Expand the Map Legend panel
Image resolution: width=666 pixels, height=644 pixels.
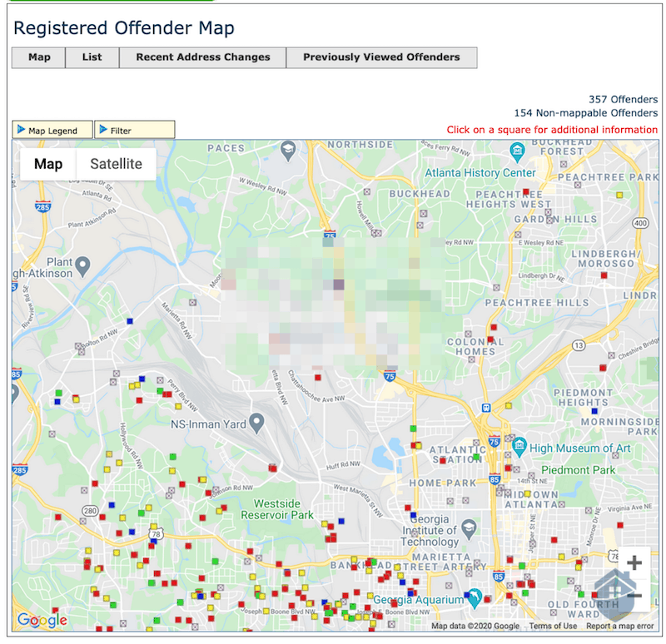pyautogui.click(x=52, y=130)
